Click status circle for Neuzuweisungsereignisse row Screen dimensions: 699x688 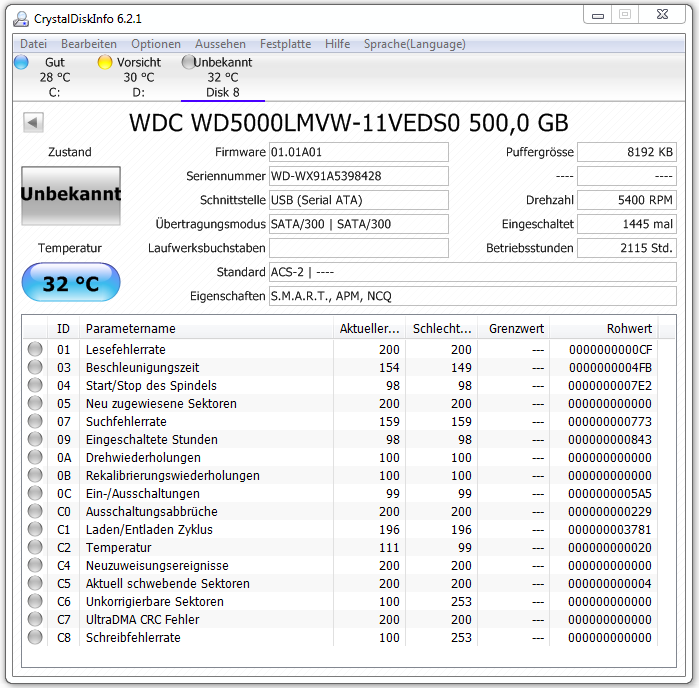[35, 565]
